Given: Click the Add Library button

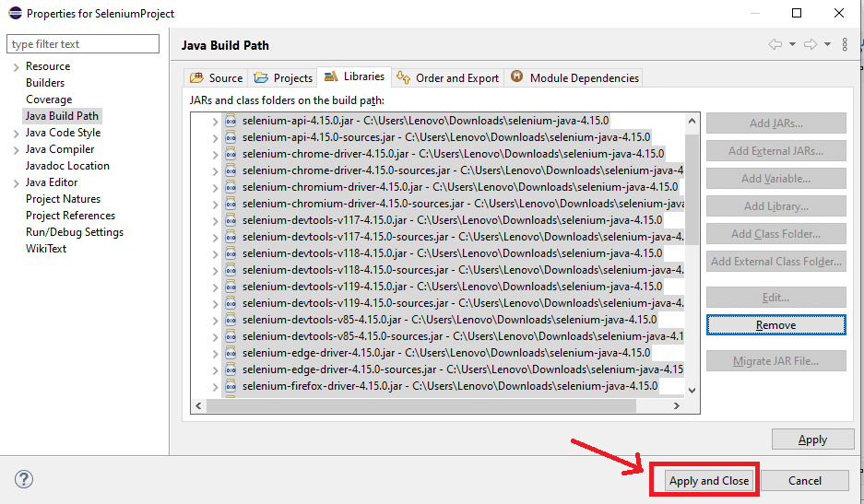Looking at the screenshot, I should (775, 206).
